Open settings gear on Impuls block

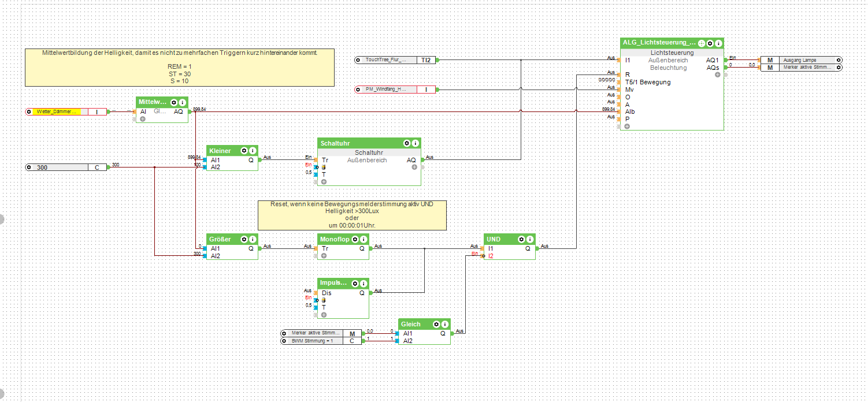354,284
